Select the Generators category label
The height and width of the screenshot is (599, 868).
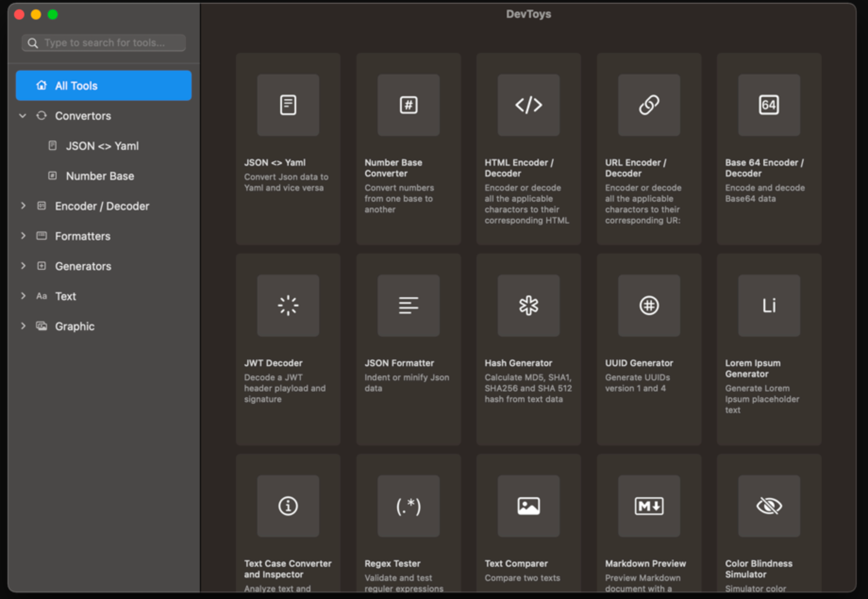[83, 266]
